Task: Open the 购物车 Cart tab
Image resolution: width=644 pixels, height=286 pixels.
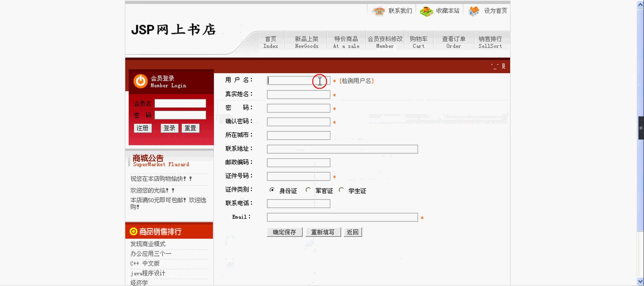Action: pyautogui.click(x=418, y=42)
